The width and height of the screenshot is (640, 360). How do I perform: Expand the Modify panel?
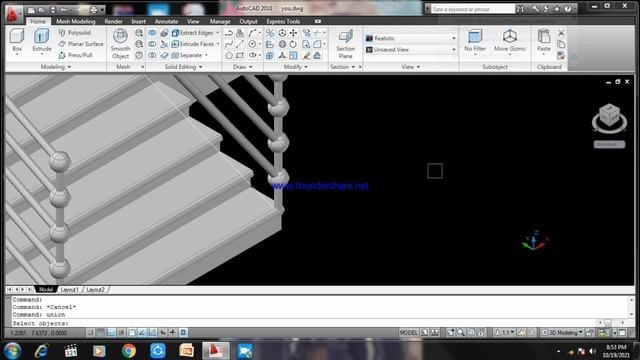(296, 67)
